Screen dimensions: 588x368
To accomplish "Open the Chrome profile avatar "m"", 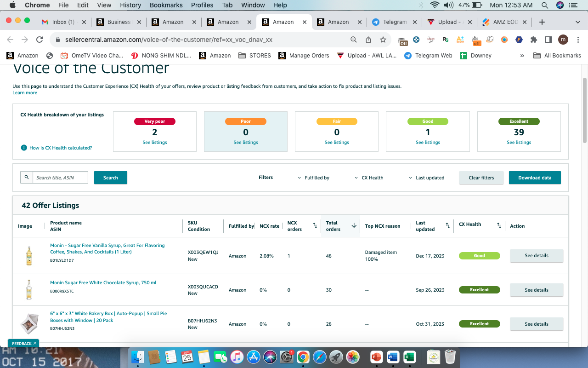I will tap(563, 40).
